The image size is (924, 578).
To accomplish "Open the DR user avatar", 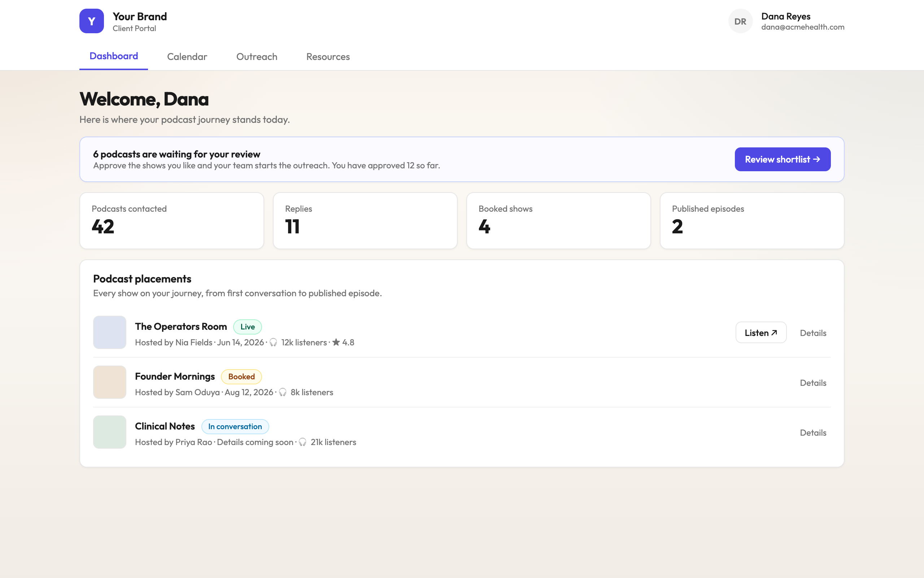I will tap(740, 21).
